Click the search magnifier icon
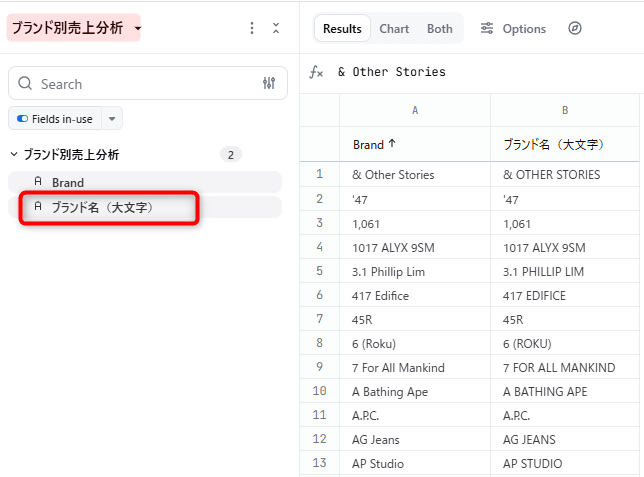The image size is (644, 477). click(25, 83)
